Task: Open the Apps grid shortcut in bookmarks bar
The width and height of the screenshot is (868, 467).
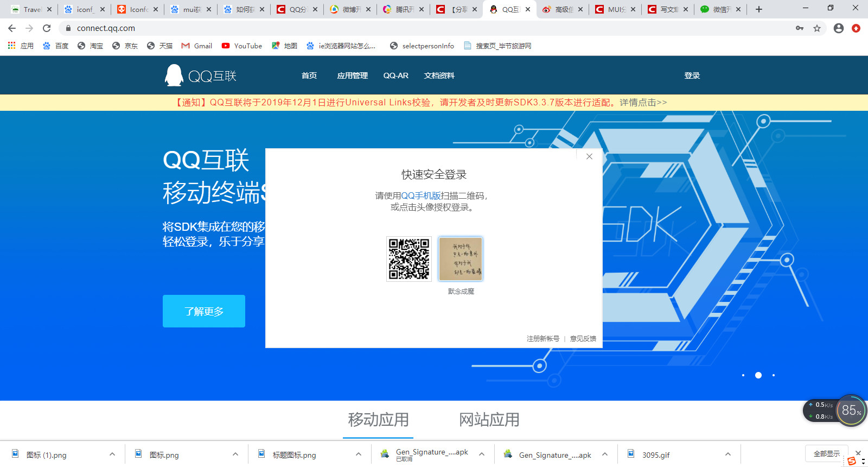Action: (21, 46)
